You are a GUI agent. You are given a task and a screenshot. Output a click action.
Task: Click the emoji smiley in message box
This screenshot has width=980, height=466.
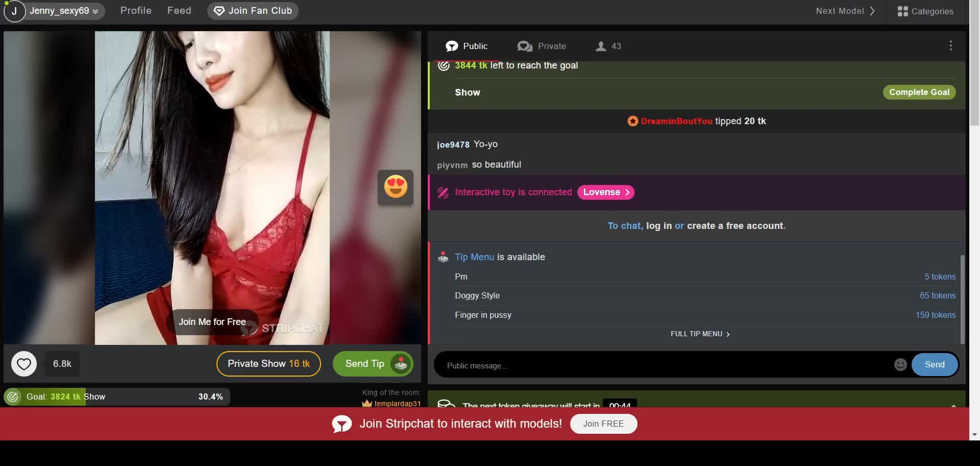click(x=900, y=364)
